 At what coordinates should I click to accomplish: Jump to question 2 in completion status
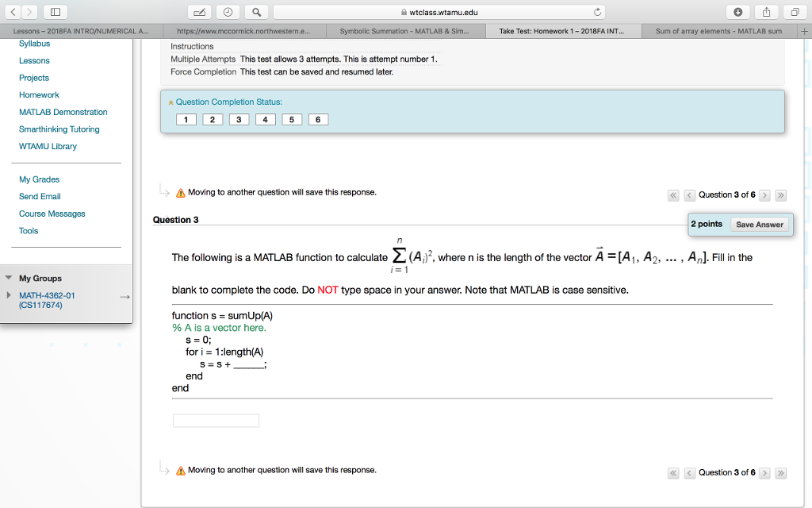[x=213, y=120]
